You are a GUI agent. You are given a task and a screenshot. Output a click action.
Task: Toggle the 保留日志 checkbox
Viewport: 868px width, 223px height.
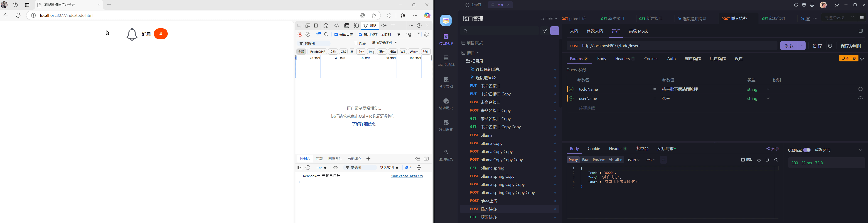[336, 34]
